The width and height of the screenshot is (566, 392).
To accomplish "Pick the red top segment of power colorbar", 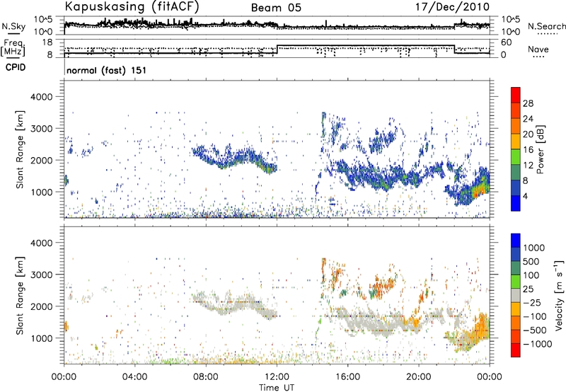I will coord(516,95).
